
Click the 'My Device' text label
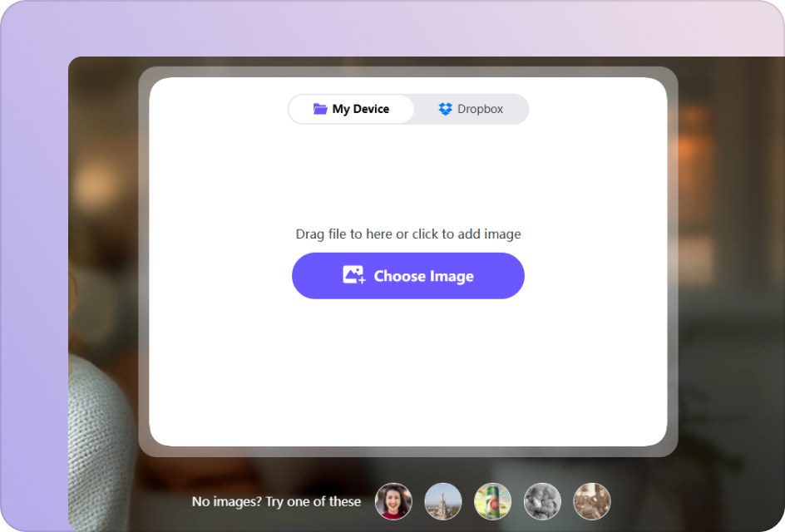click(360, 109)
